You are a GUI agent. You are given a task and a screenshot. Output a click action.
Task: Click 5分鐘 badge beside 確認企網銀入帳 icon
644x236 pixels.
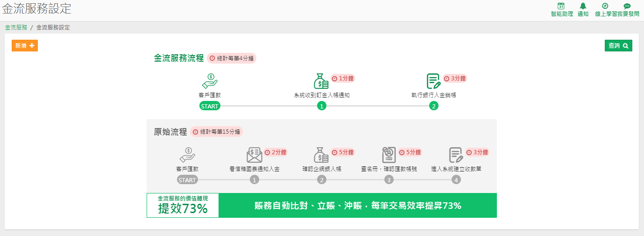pos(343,152)
